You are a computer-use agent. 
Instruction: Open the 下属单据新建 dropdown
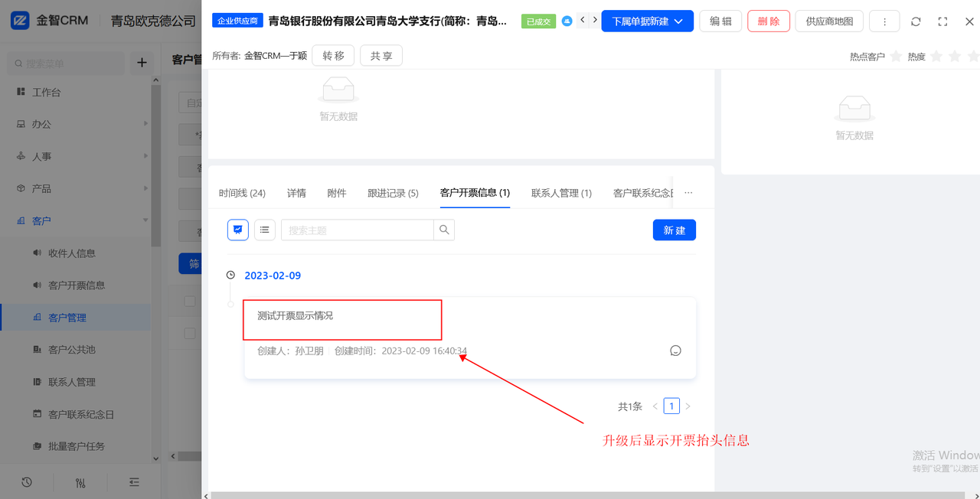click(x=648, y=21)
